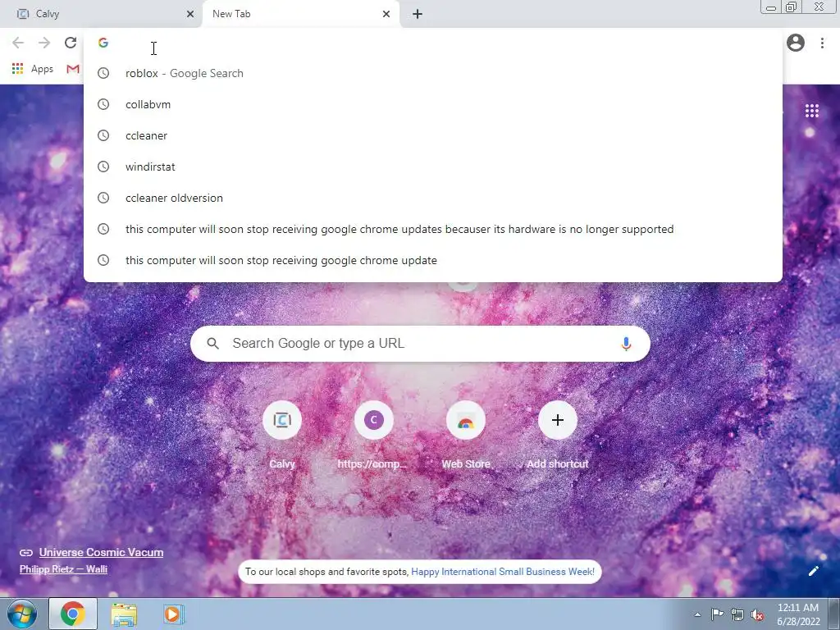This screenshot has width=840, height=630.
Task: Open the Calvy shortcut tile
Action: click(282, 436)
